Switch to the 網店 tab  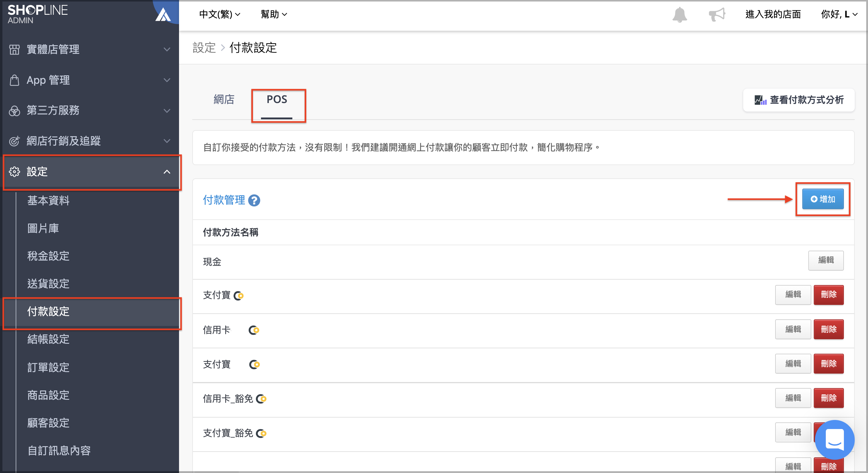click(x=224, y=99)
